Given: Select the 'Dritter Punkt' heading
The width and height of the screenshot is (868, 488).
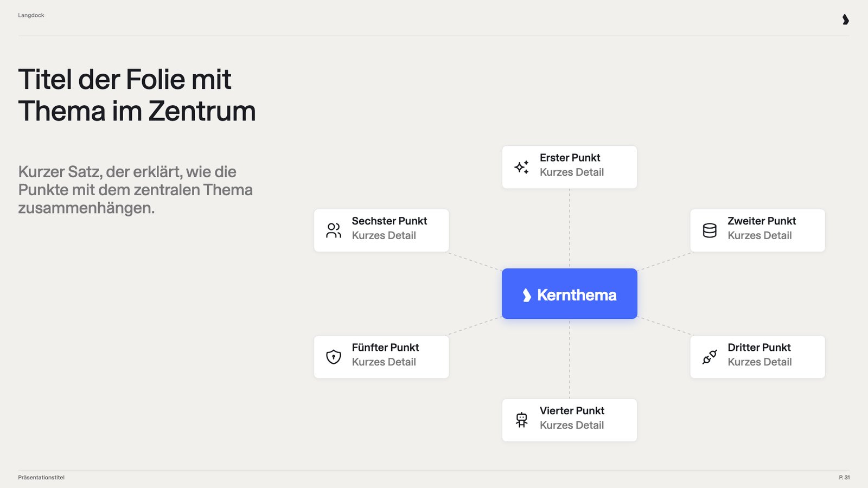Looking at the screenshot, I should coord(759,348).
